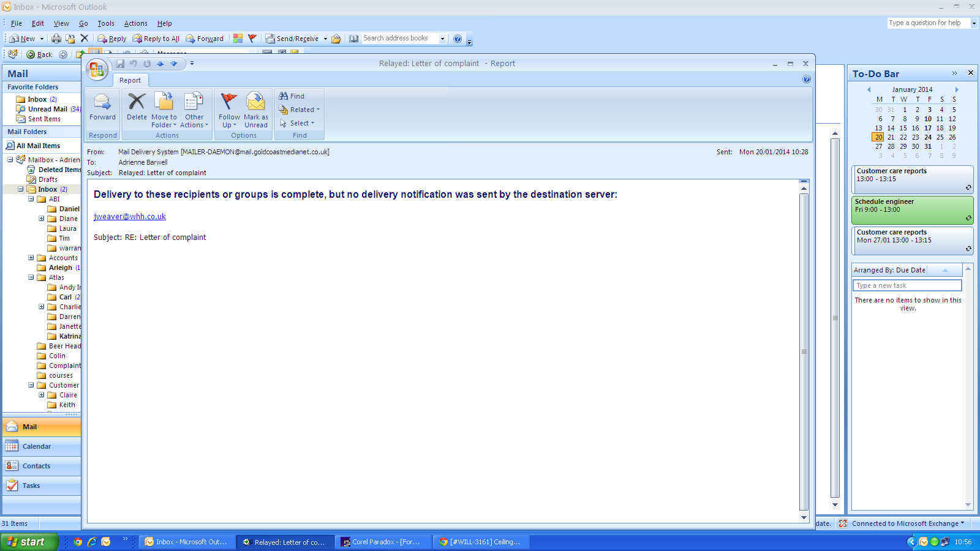Image resolution: width=980 pixels, height=551 pixels.
Task: Open Google Chrome from the quick launch
Action: coord(78,542)
